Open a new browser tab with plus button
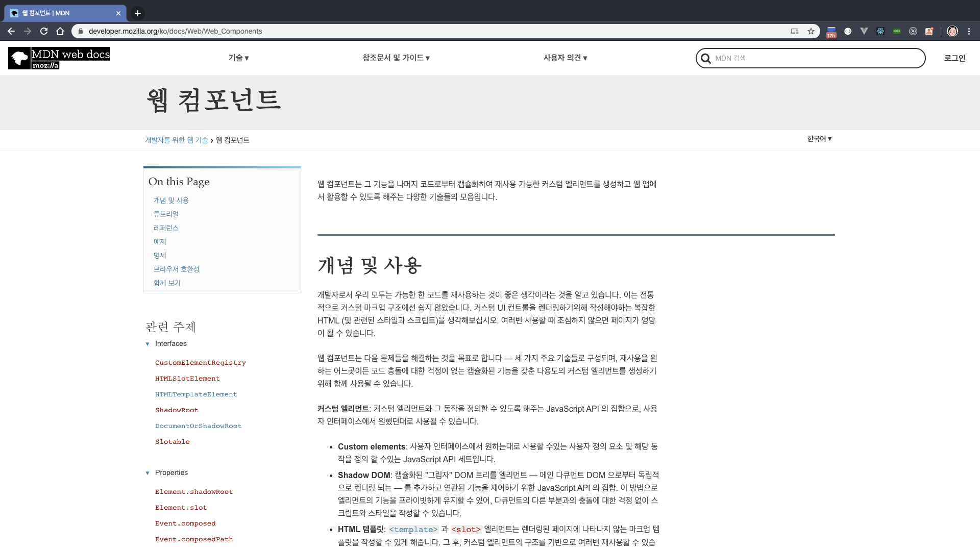Screen dimensions: 980x551 coord(138,13)
